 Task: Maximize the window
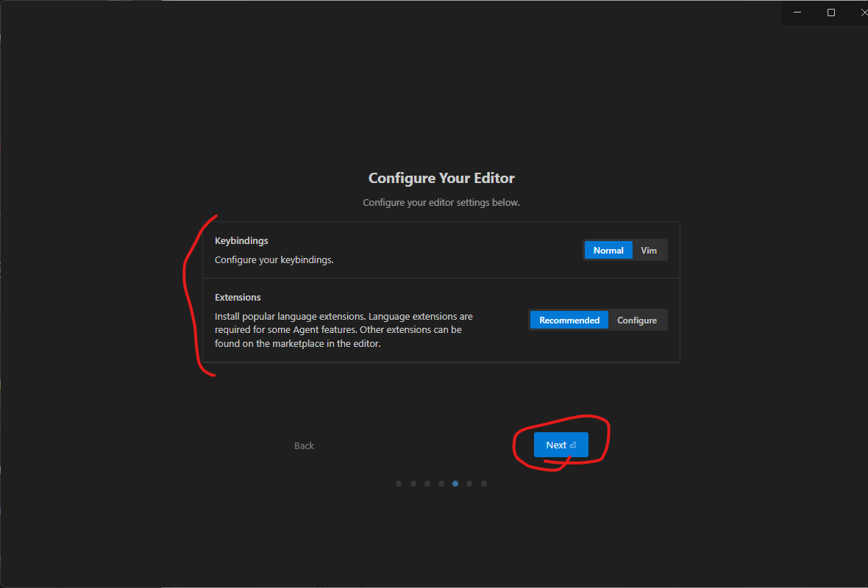pyautogui.click(x=831, y=12)
